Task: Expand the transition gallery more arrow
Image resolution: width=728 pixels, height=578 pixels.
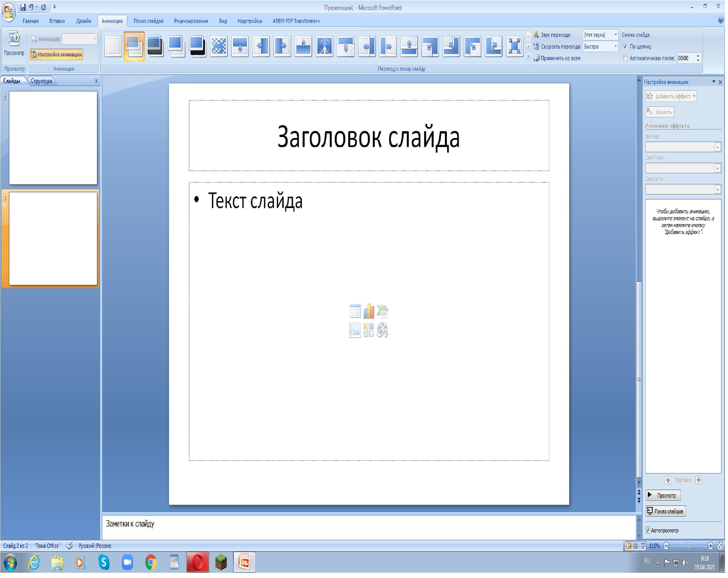Action: (x=529, y=57)
